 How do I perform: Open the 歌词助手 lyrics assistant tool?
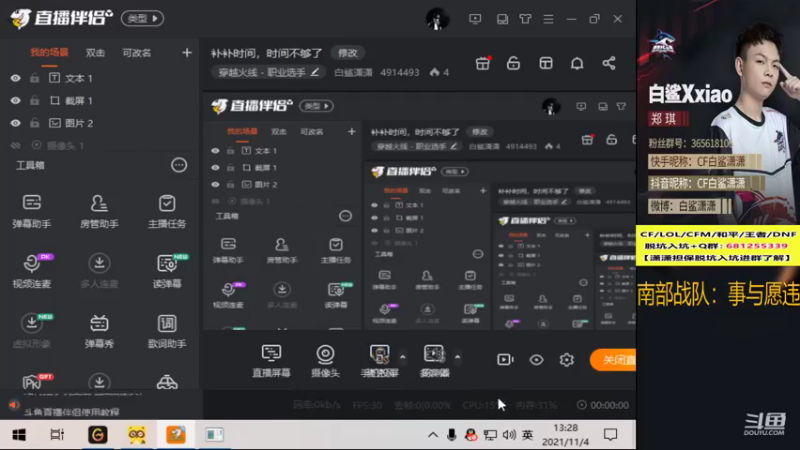(167, 331)
